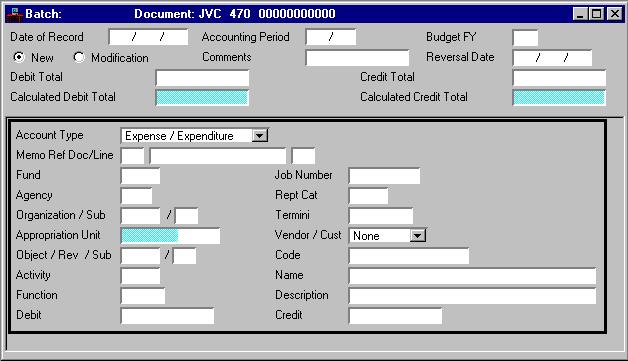Click the Budget FY field
Viewport: 628px width, 361px height.
(525, 38)
